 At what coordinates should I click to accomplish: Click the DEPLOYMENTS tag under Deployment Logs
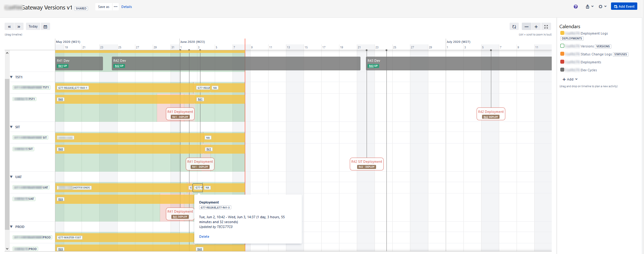572,39
